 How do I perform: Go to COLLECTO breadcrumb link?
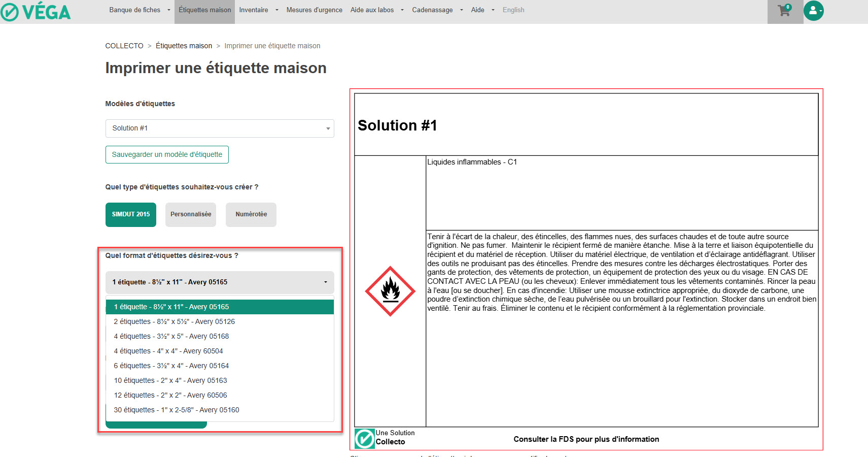124,46
